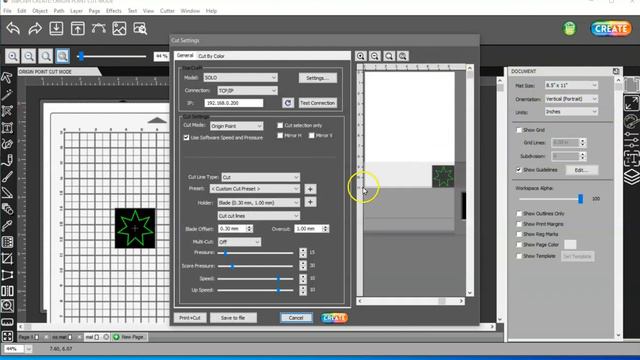Viewport: 640px width, 360px height.
Task: Click the Layers icon in right sidebar
Action: coord(631,177)
